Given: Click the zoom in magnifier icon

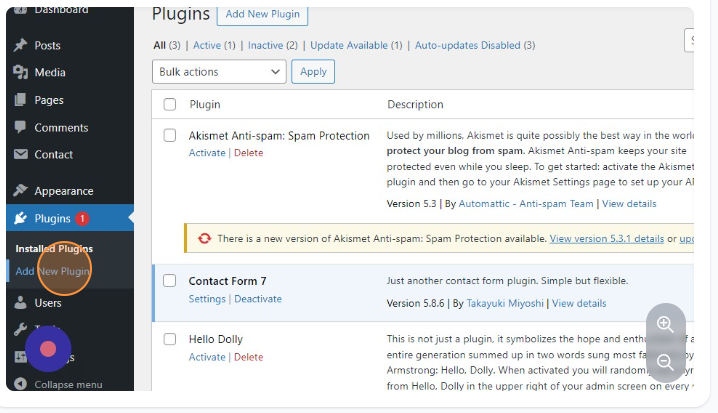Looking at the screenshot, I should (665, 324).
